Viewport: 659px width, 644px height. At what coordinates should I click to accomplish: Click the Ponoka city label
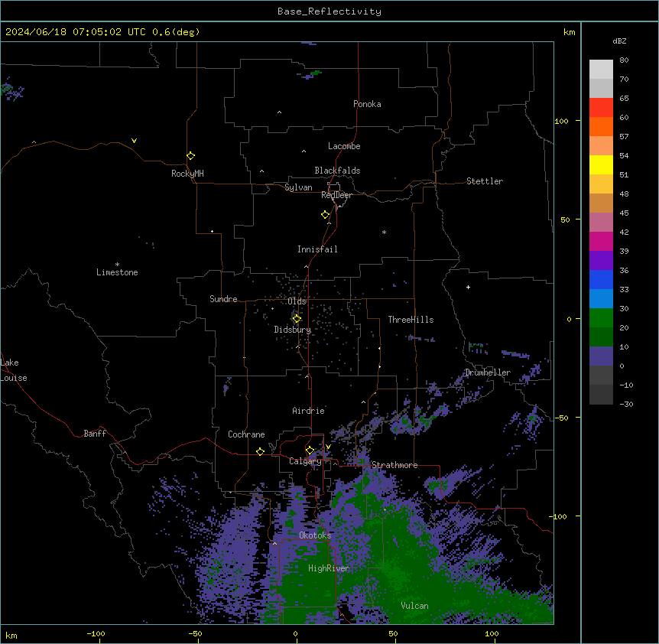(367, 104)
